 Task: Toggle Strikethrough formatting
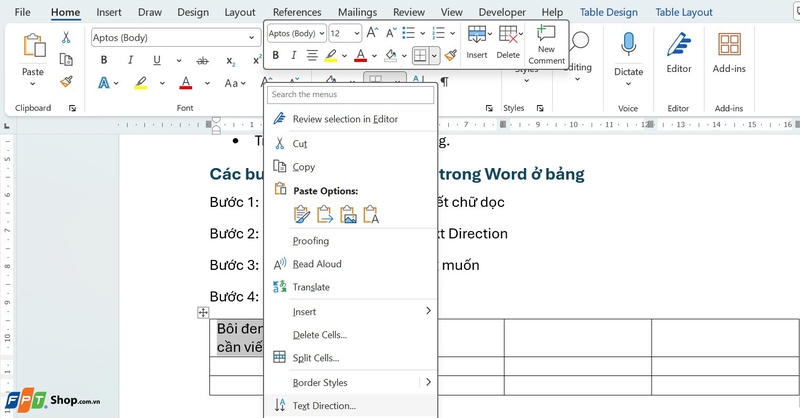203,61
